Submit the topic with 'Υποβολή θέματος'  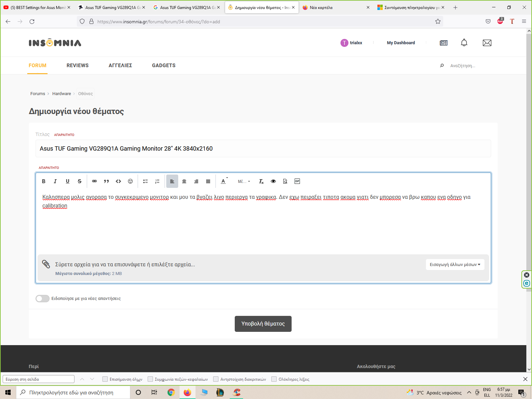(263, 324)
